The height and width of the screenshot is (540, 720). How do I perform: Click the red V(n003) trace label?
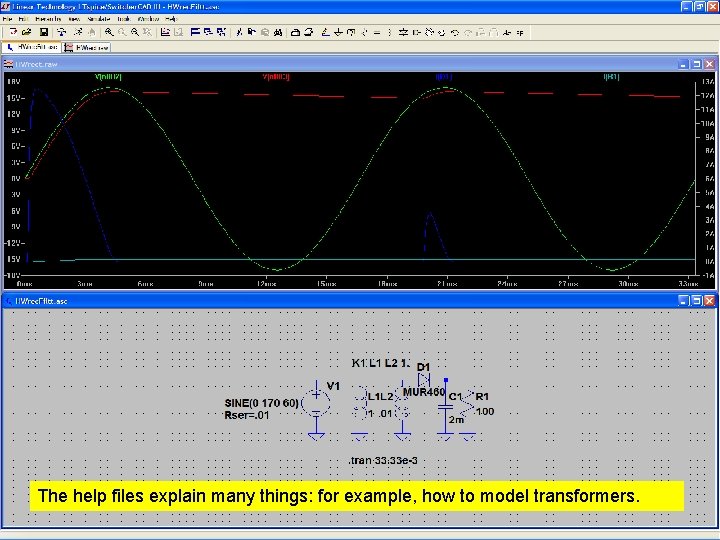pos(276,77)
